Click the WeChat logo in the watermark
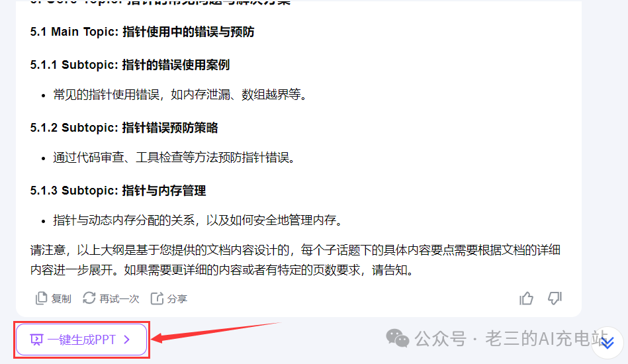 pos(397,338)
